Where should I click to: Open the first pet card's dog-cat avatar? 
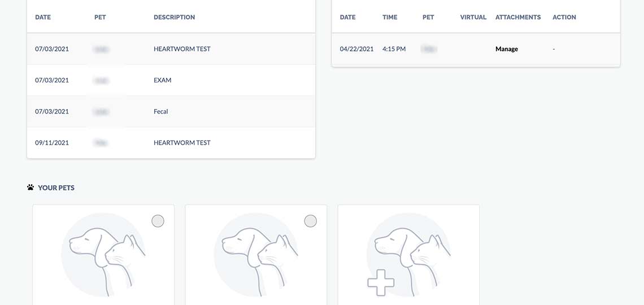pos(103,255)
